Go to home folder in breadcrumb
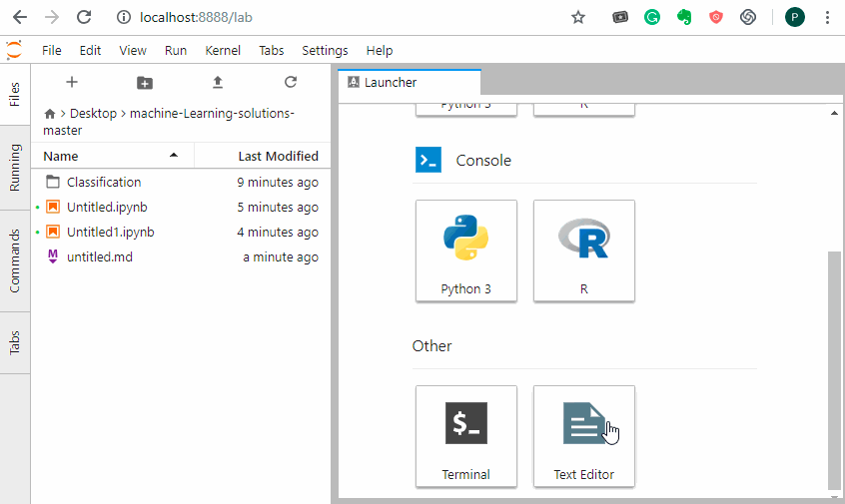845x504 pixels. [x=50, y=114]
